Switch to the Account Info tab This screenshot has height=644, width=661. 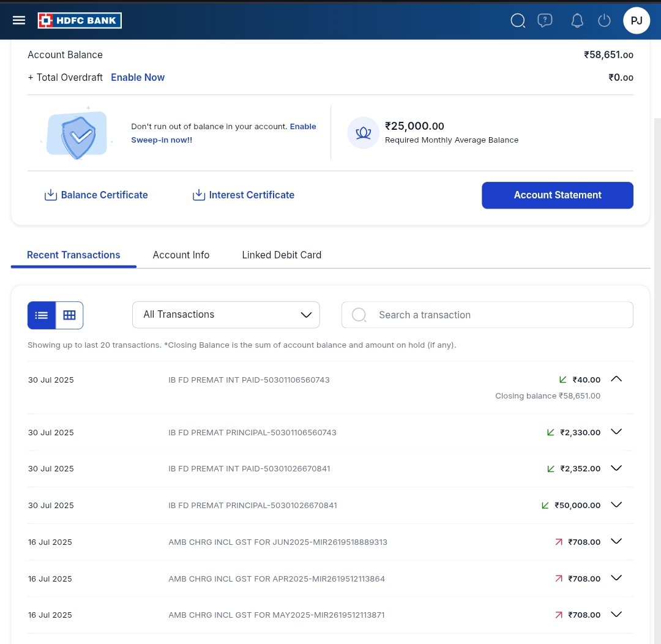coord(181,255)
